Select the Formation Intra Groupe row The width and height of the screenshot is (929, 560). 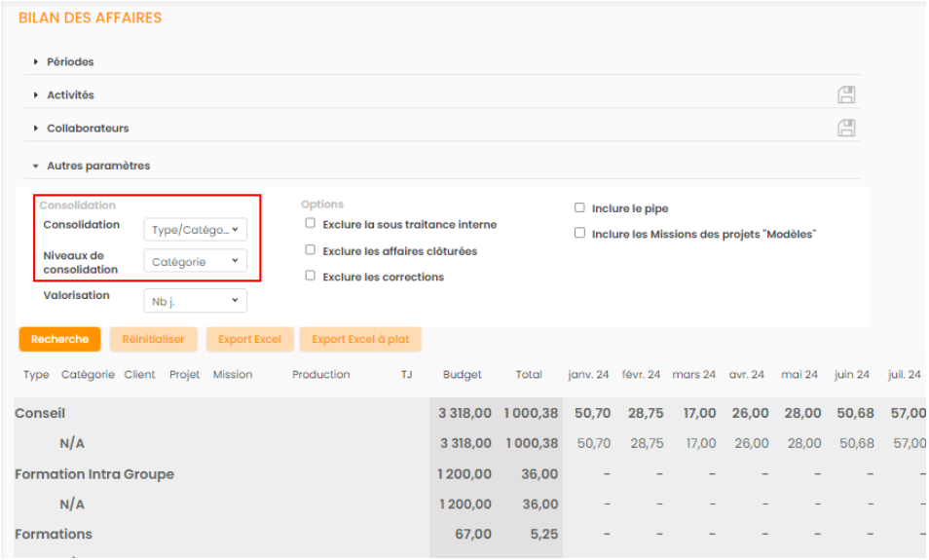pyautogui.click(x=94, y=474)
